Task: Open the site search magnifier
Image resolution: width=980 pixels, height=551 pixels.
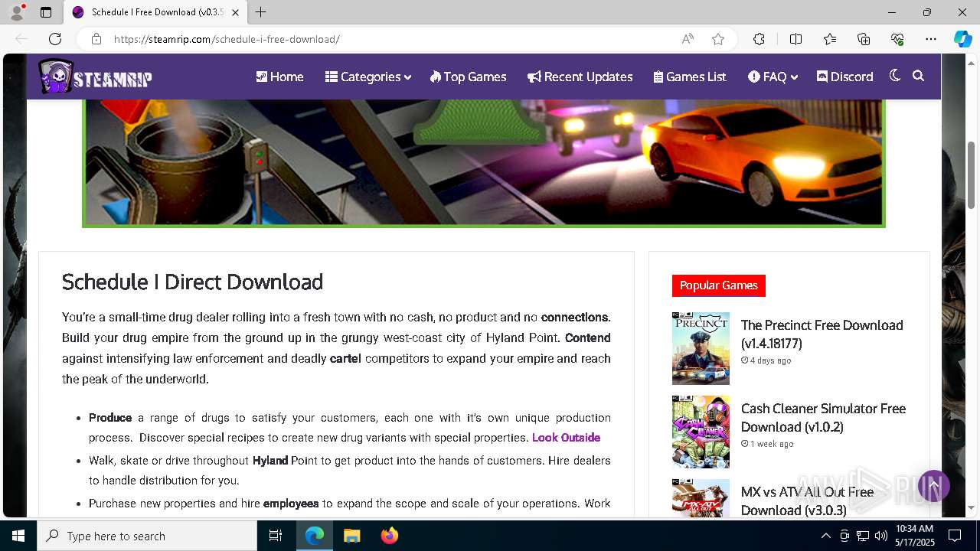Action: click(919, 76)
